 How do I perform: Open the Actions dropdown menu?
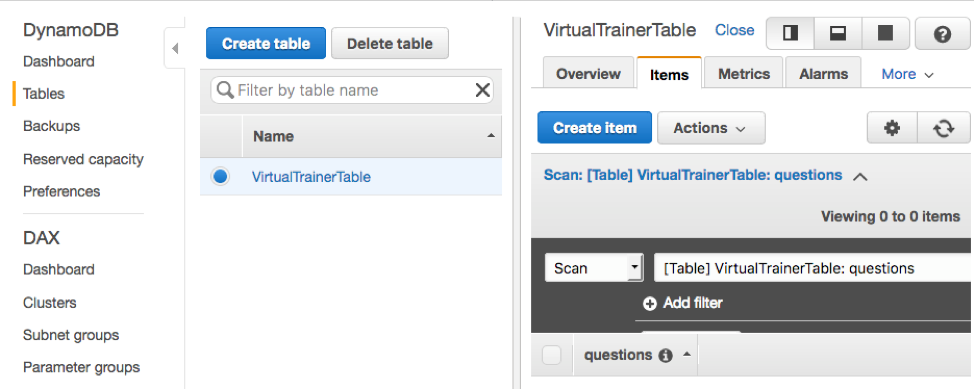(x=711, y=128)
